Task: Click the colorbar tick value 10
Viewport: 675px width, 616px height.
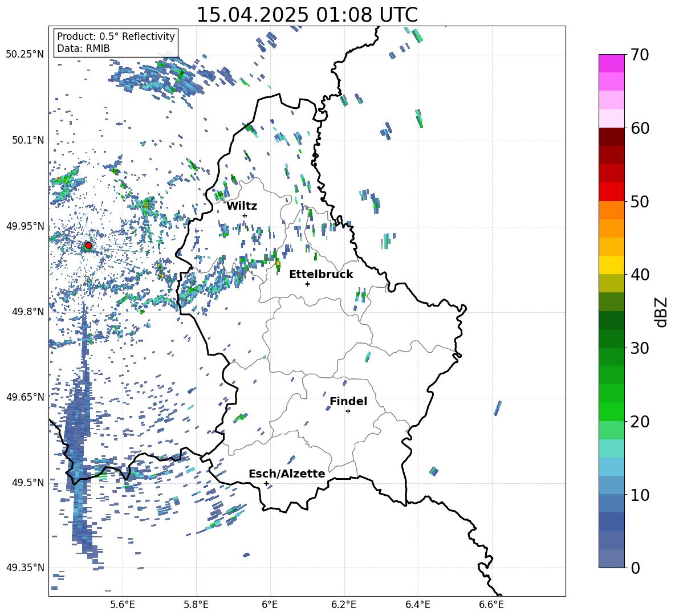Action: point(640,495)
